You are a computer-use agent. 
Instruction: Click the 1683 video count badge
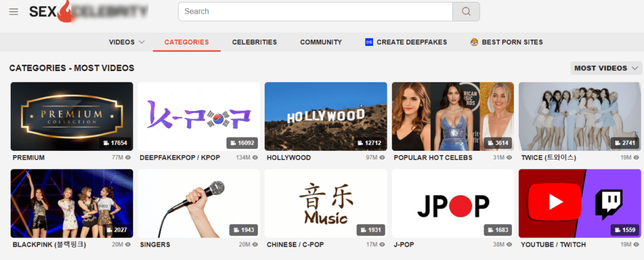pos(498,230)
